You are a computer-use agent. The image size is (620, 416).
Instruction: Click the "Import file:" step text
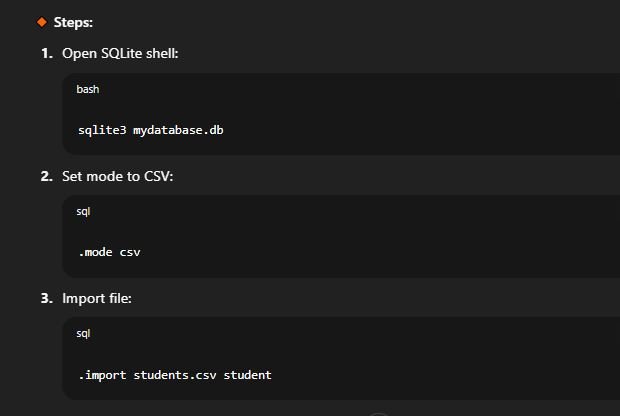coord(97,299)
